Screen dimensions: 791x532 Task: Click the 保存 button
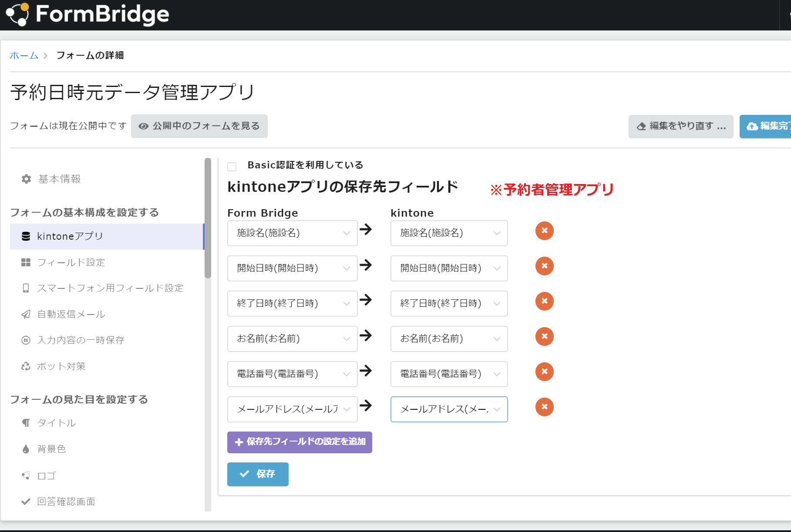(x=258, y=474)
